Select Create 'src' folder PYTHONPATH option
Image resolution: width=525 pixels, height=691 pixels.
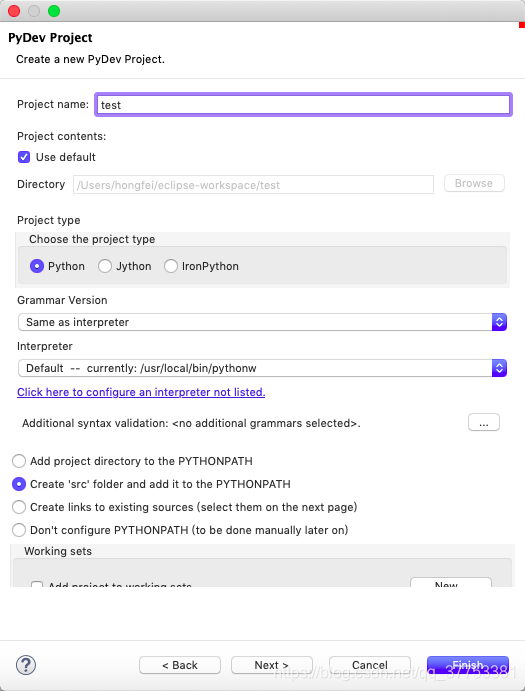pos(19,484)
